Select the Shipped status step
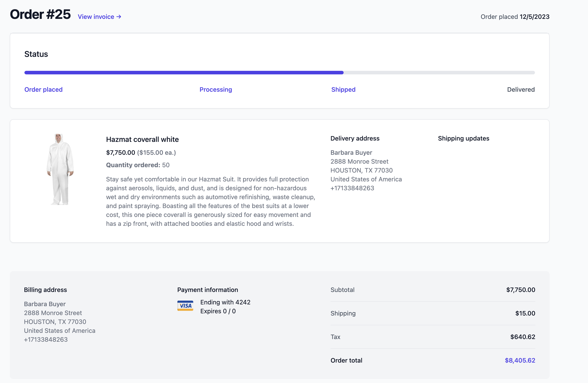The width and height of the screenshot is (588, 383). pyautogui.click(x=343, y=89)
